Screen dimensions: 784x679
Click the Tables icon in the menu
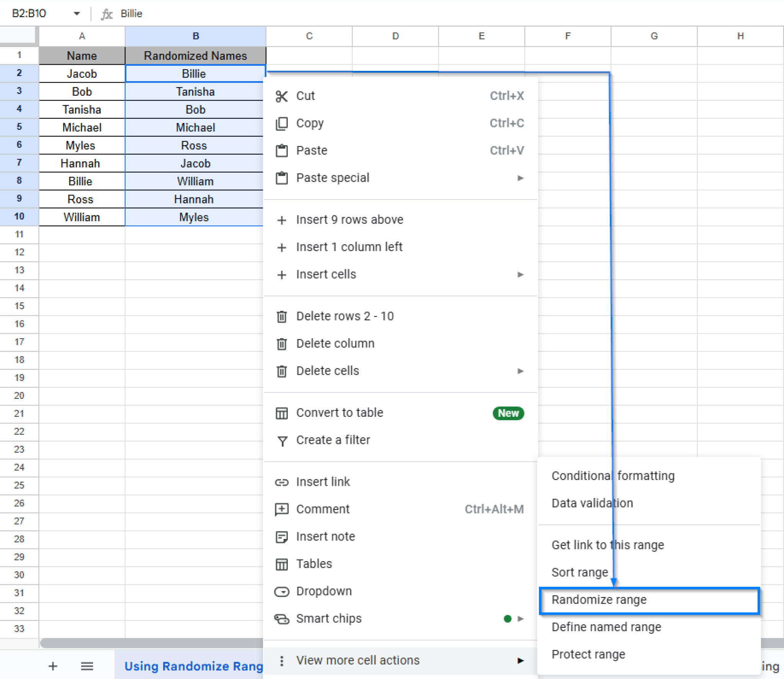pyautogui.click(x=282, y=564)
